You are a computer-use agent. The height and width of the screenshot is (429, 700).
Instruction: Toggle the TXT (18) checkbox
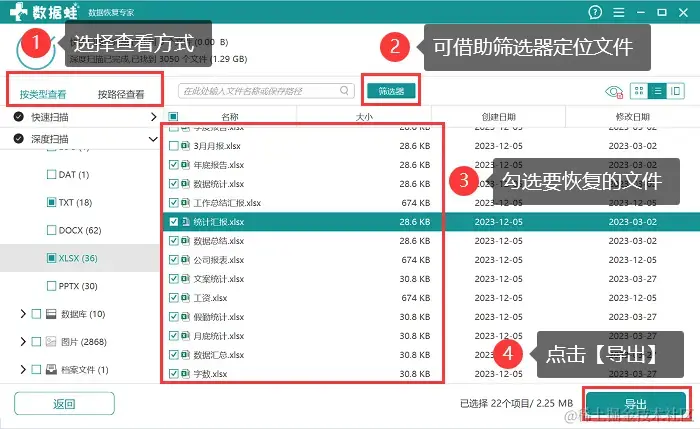coord(51,202)
